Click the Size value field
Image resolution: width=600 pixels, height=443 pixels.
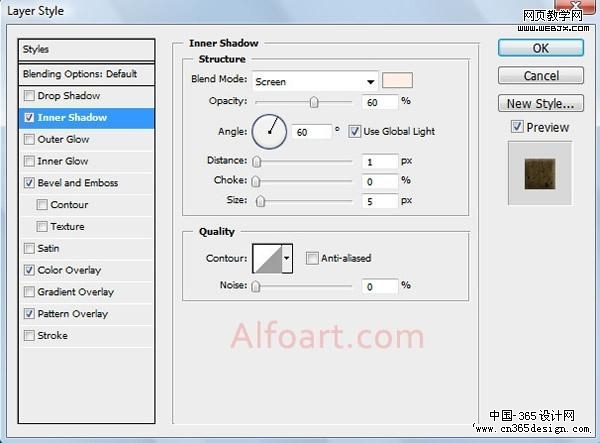(x=380, y=201)
